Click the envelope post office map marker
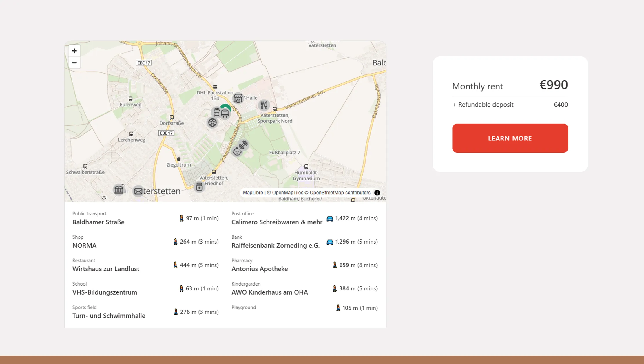Screen dimensions: 644x364 click(138, 191)
